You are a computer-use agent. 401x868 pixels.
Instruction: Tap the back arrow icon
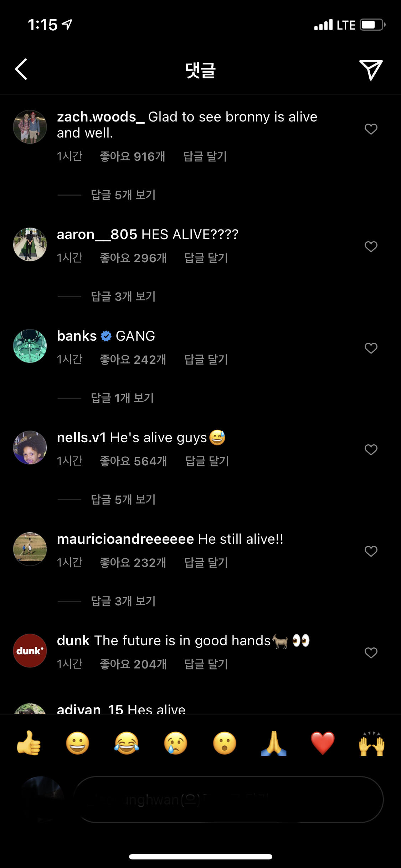click(x=21, y=69)
